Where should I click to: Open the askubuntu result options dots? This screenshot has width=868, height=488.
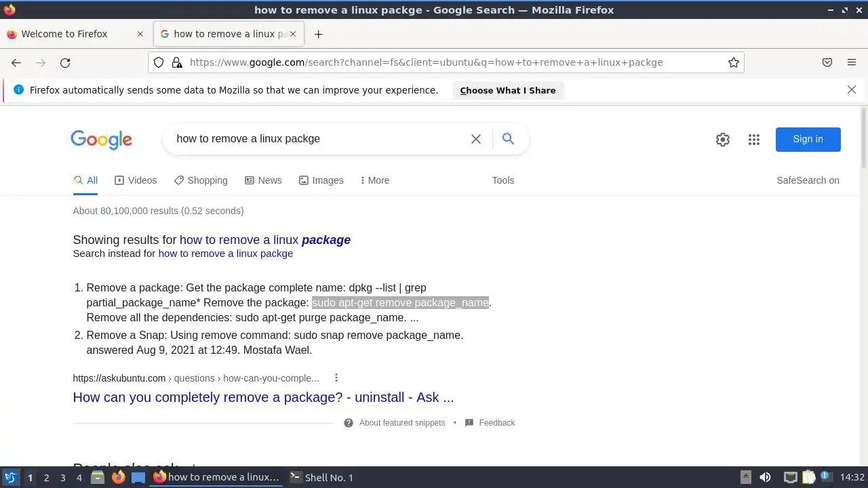point(336,378)
